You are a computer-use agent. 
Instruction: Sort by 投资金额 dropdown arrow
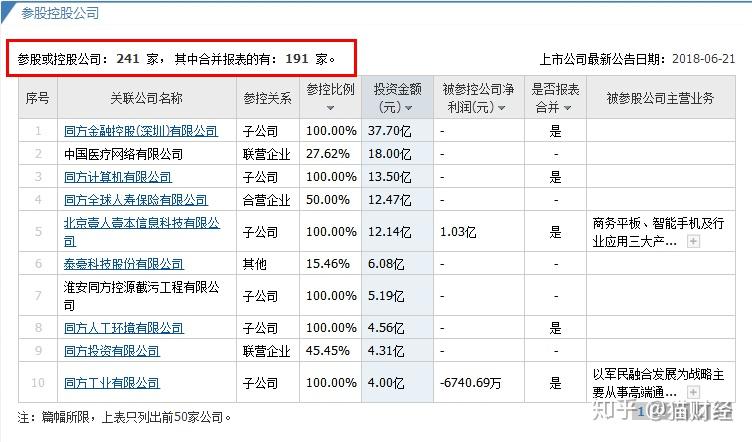409,108
